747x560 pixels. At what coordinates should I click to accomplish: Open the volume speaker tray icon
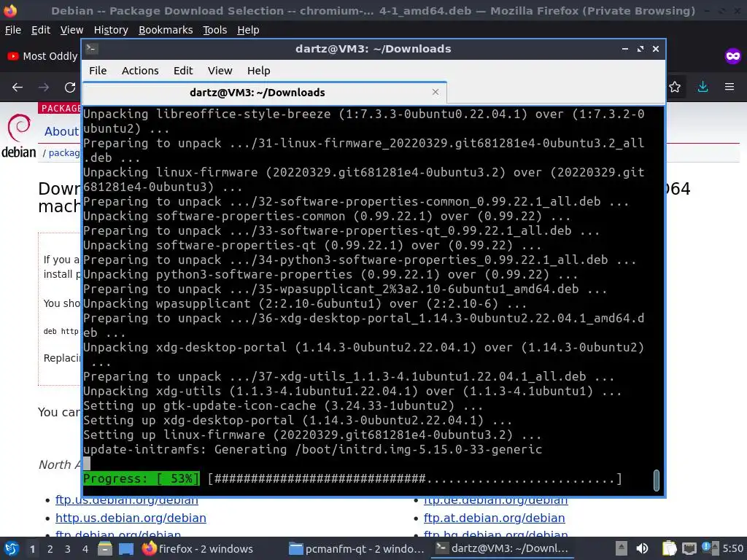pyautogui.click(x=642, y=548)
